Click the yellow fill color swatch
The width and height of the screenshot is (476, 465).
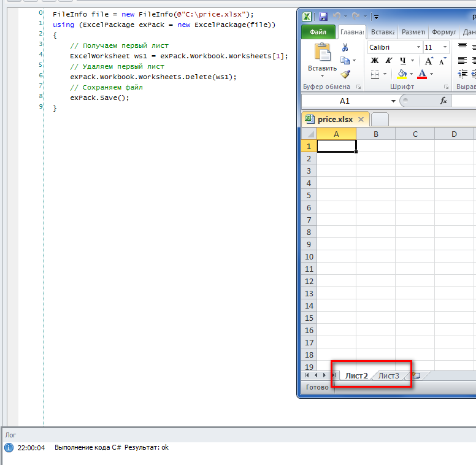pos(402,74)
